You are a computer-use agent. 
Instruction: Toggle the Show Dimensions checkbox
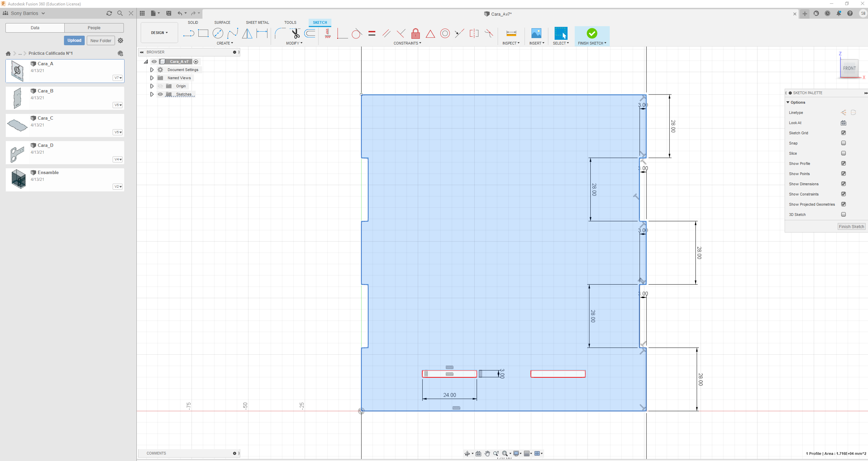coord(844,184)
